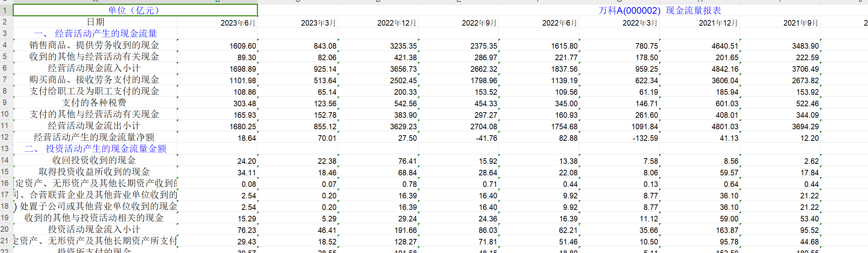The width and height of the screenshot is (868, 253).
Task: Click value 53.40 in row 19
Action: click(x=810, y=219)
